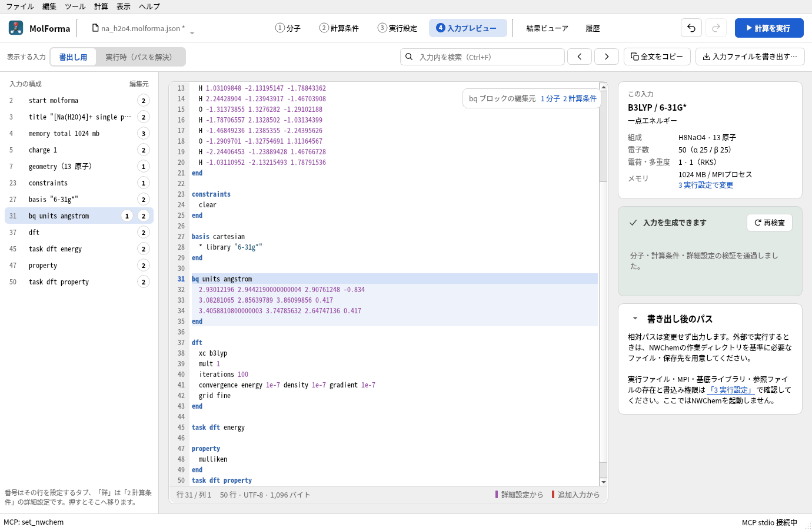Open file dropdown next to na_h2o4.molforma.json
Screen dimensions: 812x530
pyautogui.click(x=192, y=32)
